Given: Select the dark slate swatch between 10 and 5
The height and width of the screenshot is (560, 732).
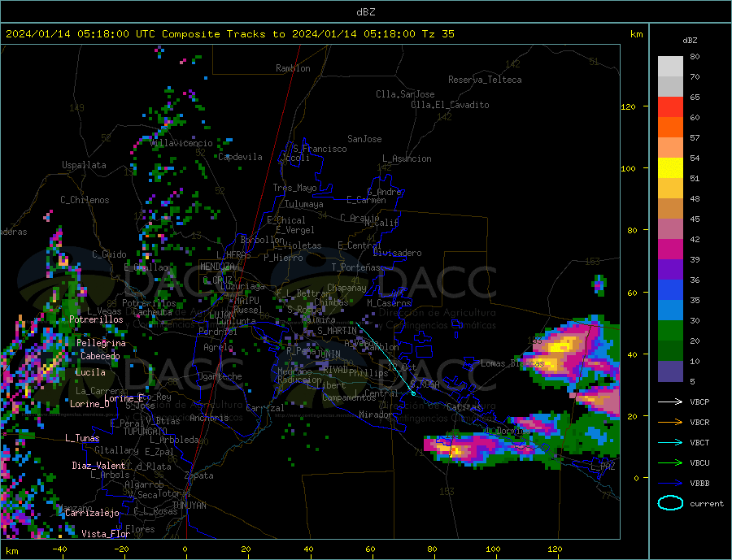Looking at the screenshot, I should pyautogui.click(x=670, y=371).
